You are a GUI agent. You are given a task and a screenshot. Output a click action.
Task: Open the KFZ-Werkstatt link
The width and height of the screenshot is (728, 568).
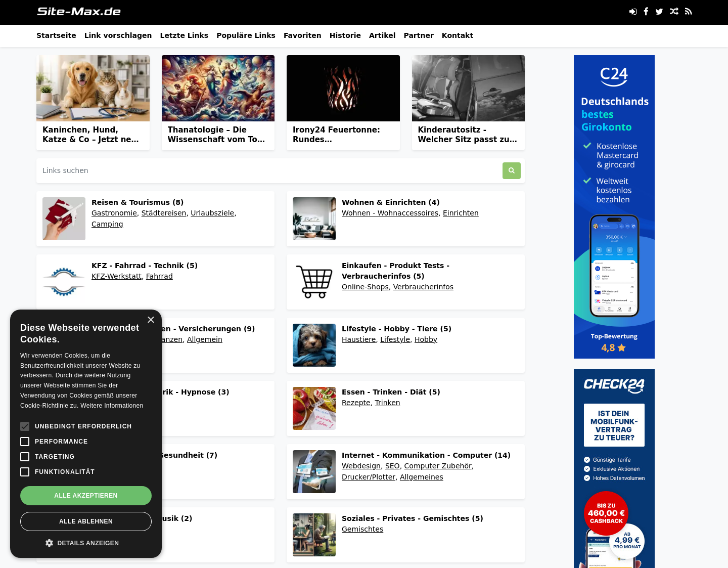[x=116, y=276]
